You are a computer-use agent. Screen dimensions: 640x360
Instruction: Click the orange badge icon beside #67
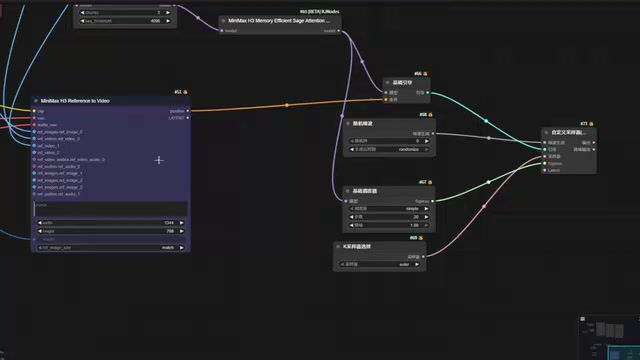click(430, 182)
